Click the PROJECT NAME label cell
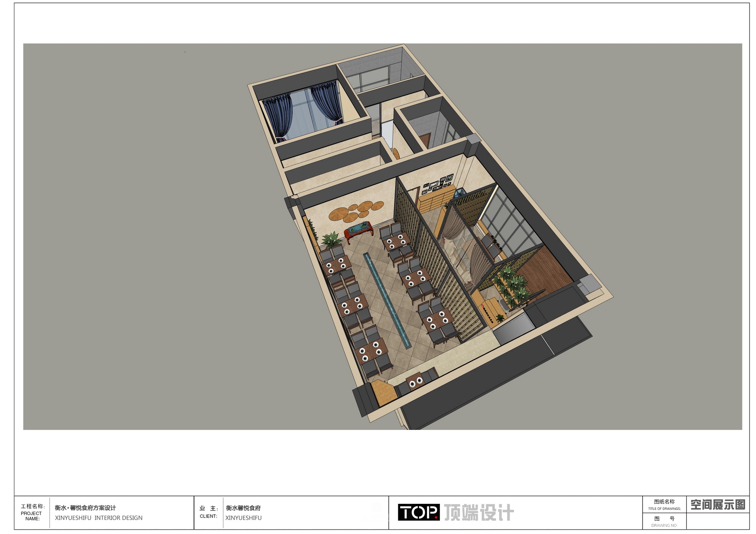Screen dimensions: 756x534 coord(32,512)
